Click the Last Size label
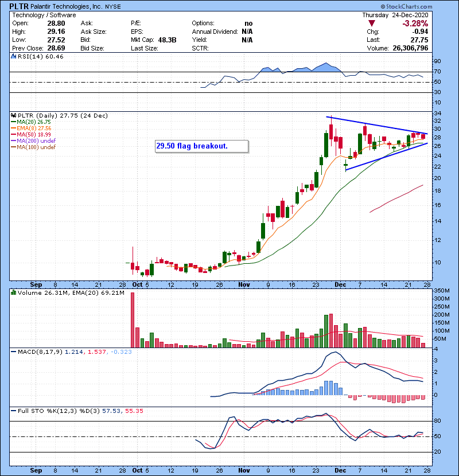Viewport: 459px width, 476px height. click(145, 48)
